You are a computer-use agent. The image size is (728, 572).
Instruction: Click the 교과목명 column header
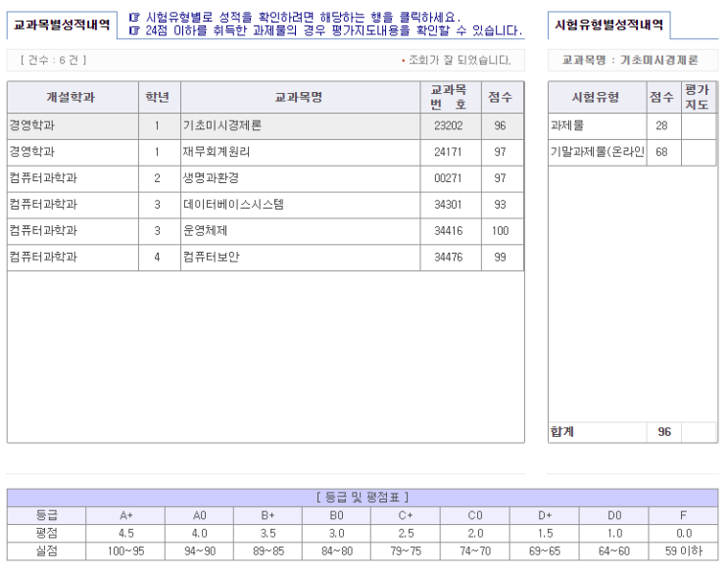point(301,97)
